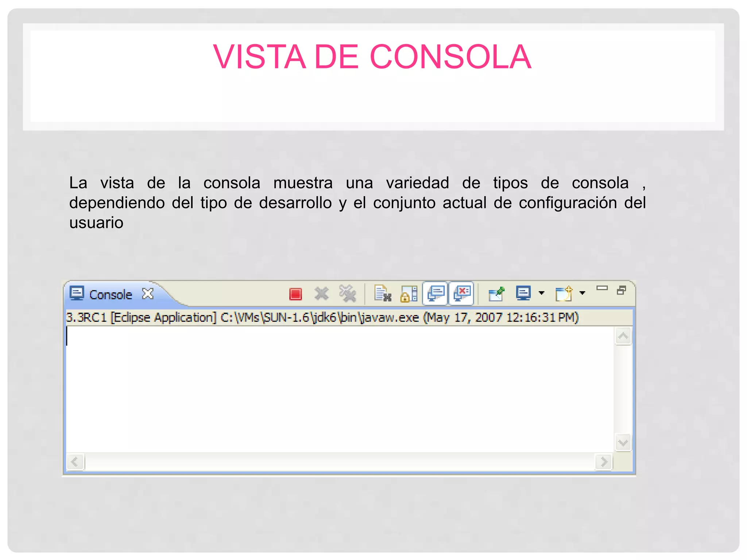Expand Open Console dropdown arrow

point(582,293)
